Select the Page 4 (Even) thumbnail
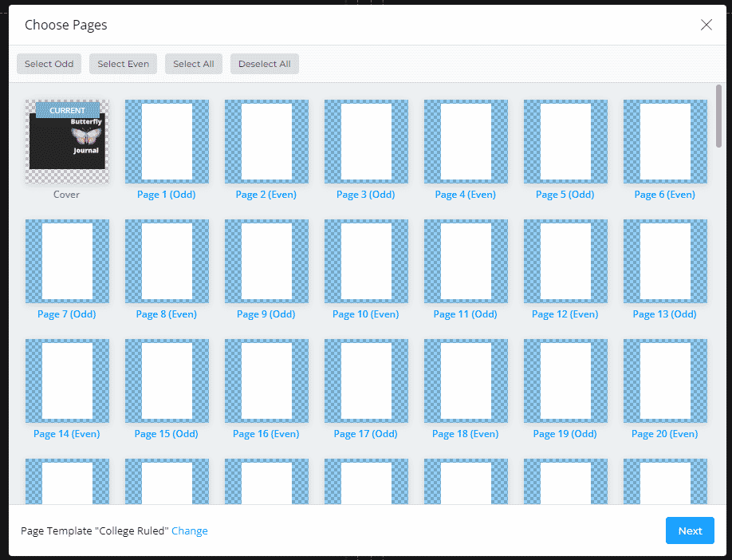Viewport: 732px width, 560px height. click(466, 141)
